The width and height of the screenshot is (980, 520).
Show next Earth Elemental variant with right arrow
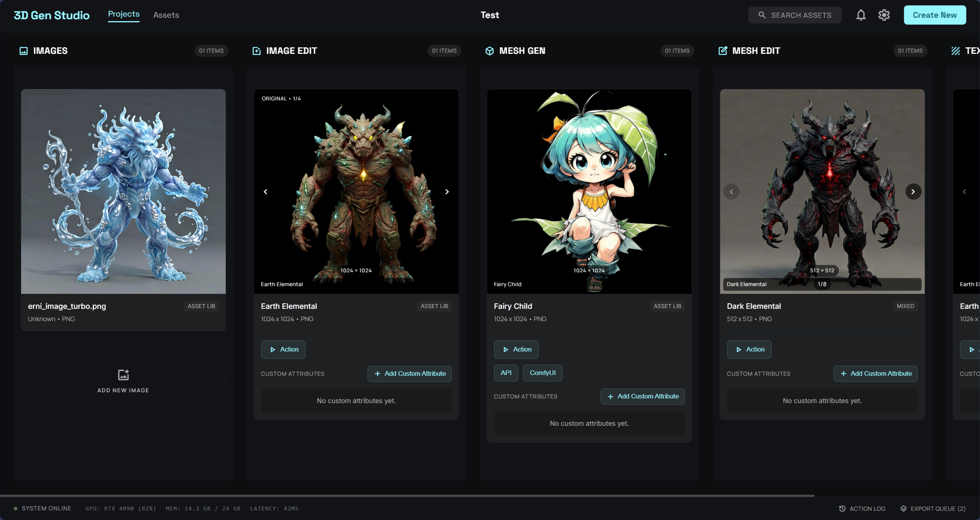tap(446, 191)
